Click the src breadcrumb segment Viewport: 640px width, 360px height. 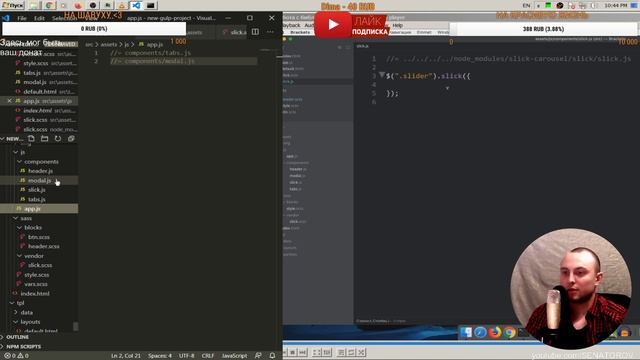[x=89, y=44]
